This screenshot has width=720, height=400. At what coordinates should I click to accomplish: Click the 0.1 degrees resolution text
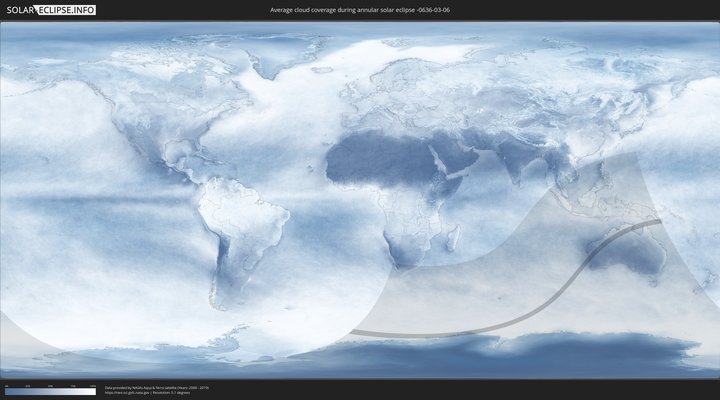[171, 392]
